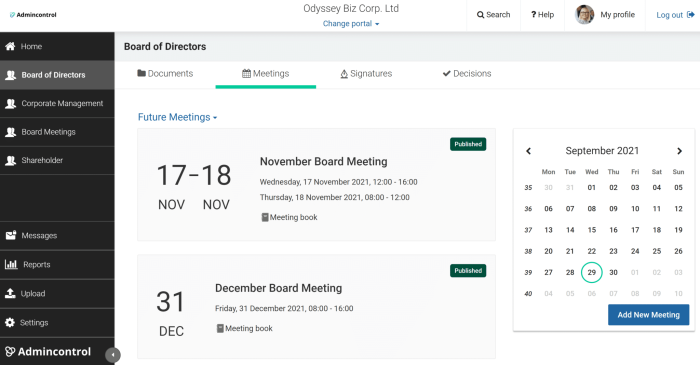This screenshot has height=365, width=700.
Task: Open the Help menu
Action: pyautogui.click(x=542, y=15)
